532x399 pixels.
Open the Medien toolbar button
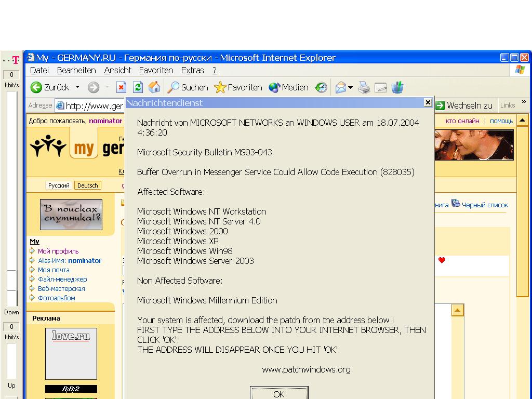coord(288,87)
